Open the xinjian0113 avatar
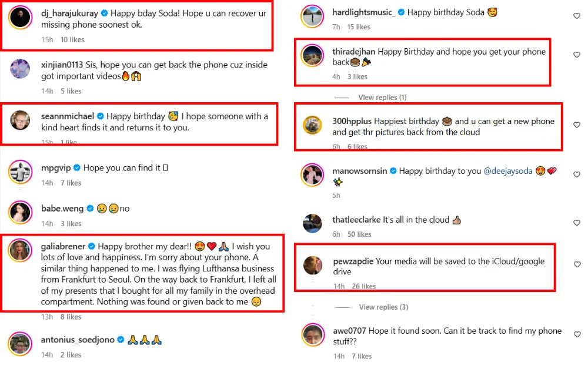Viewport: 588px width, 366px height. pos(20,69)
